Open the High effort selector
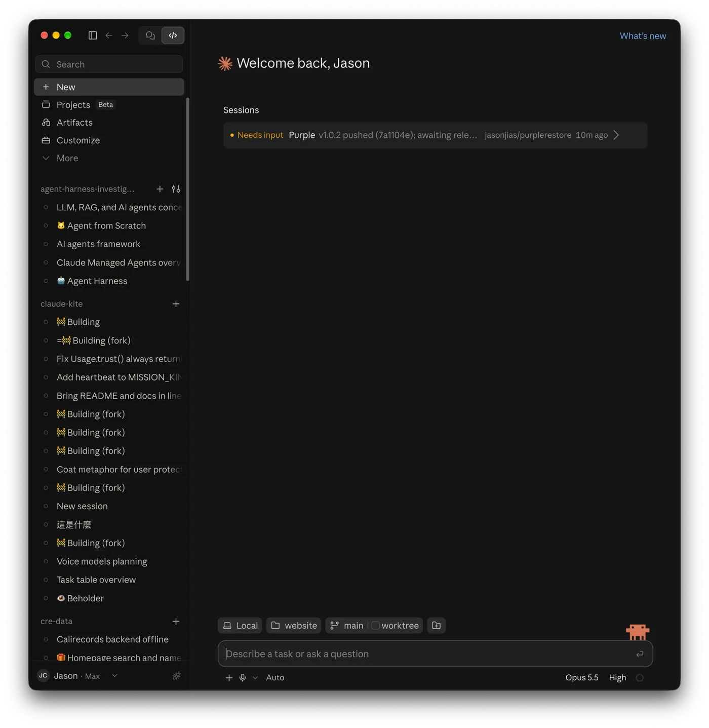The width and height of the screenshot is (709, 728). coord(617,678)
